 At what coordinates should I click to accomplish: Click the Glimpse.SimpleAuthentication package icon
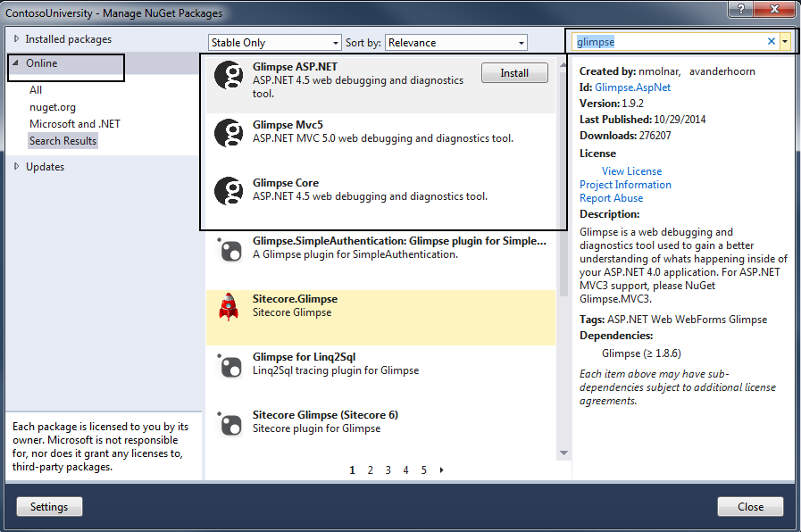[229, 250]
